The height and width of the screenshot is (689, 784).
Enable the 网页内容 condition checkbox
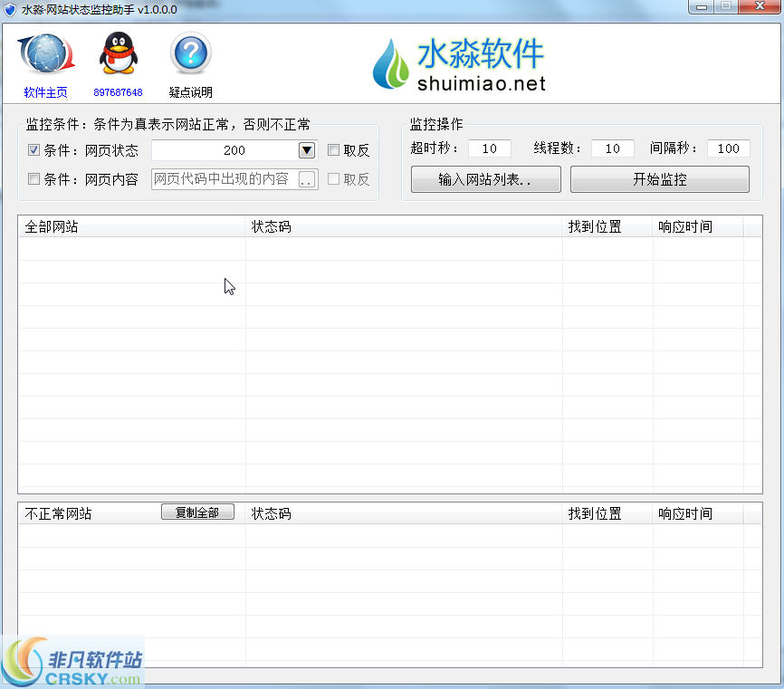[x=33, y=178]
